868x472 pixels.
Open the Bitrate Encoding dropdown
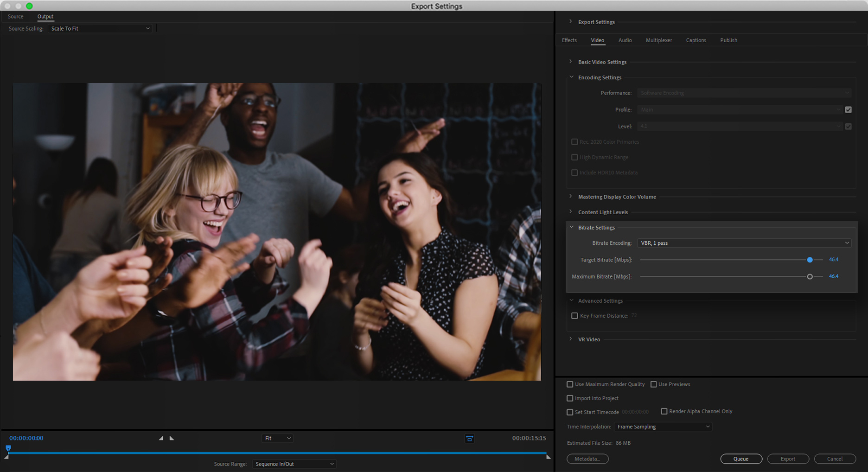click(744, 243)
